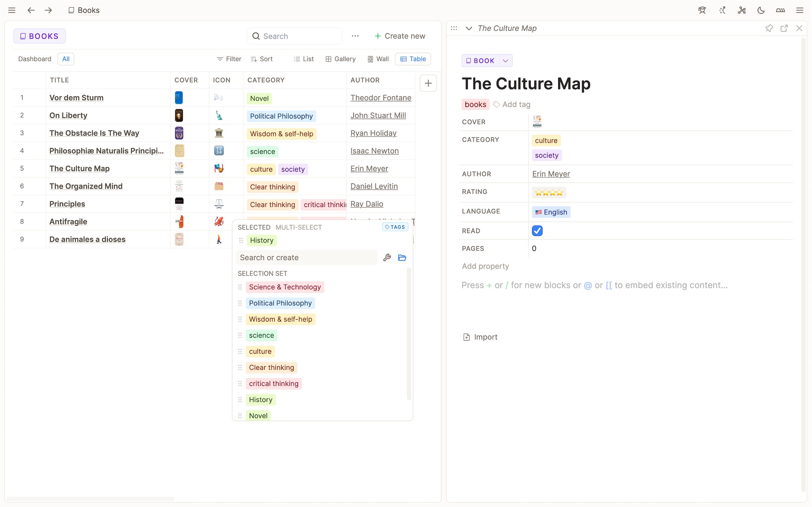Click Add property link
This screenshot has width=812, height=507.
point(485,266)
